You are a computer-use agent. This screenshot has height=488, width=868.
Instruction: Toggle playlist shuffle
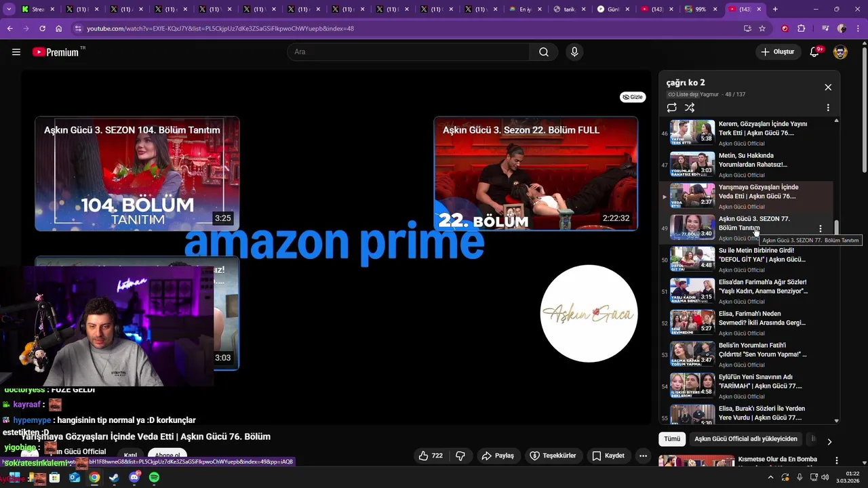coord(690,108)
